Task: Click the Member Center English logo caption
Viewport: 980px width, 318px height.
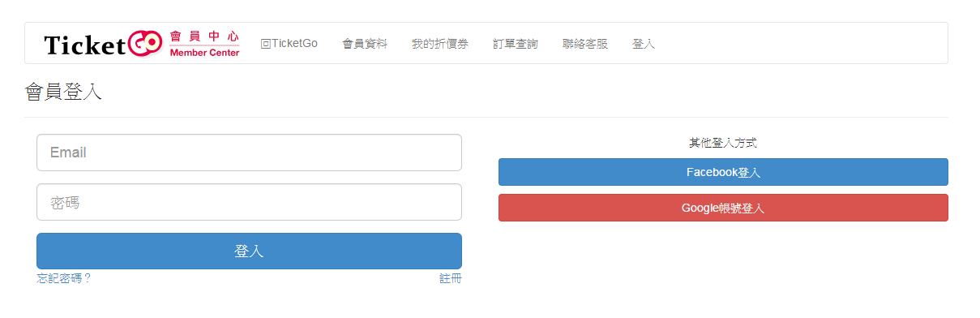Action: tap(204, 53)
